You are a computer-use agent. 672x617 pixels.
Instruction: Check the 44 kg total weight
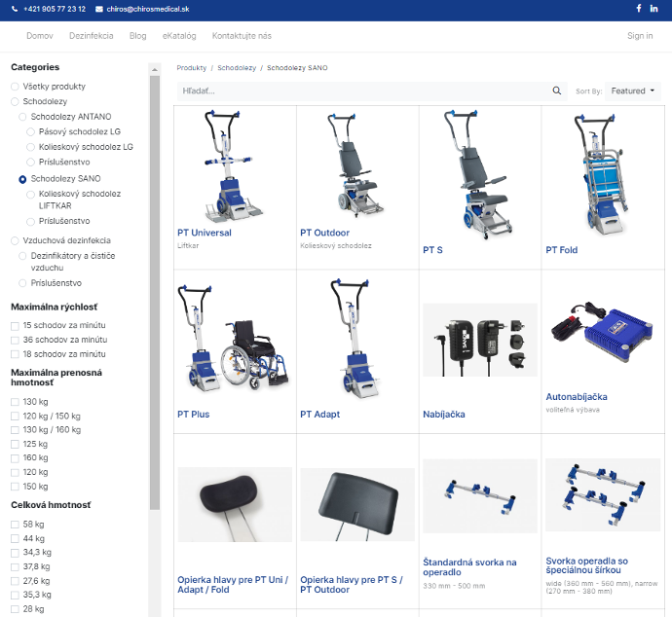point(15,538)
